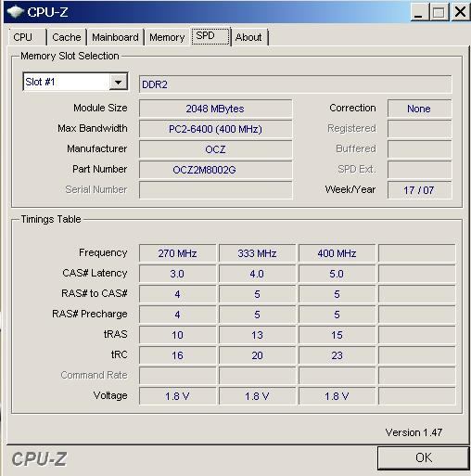
Task: Click the tRAS value 13
Action: click(x=257, y=335)
